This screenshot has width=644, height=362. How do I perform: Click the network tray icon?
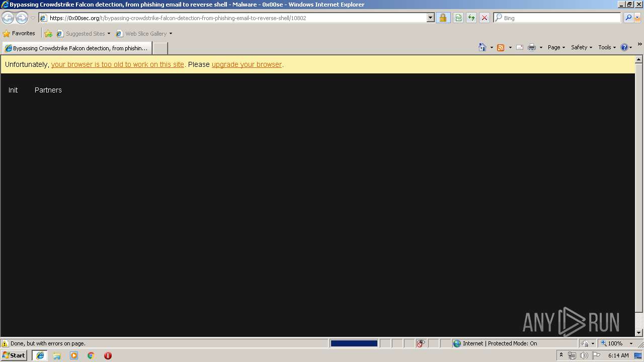tap(572, 355)
